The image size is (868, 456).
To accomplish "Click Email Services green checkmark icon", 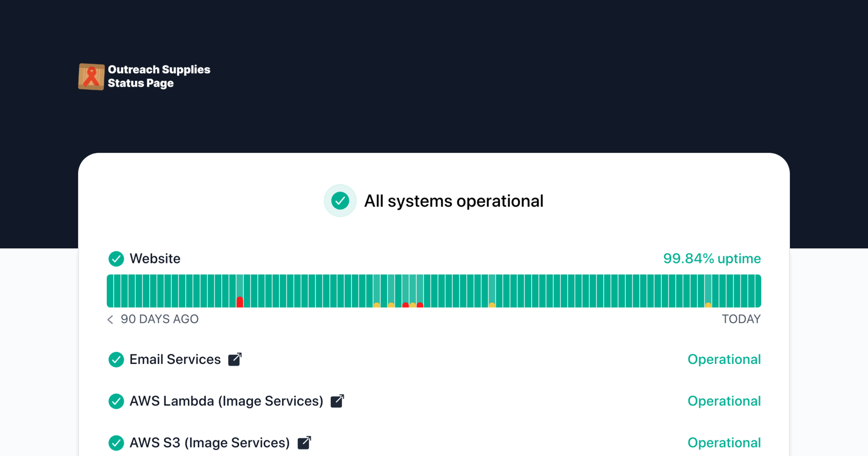I will click(x=116, y=359).
